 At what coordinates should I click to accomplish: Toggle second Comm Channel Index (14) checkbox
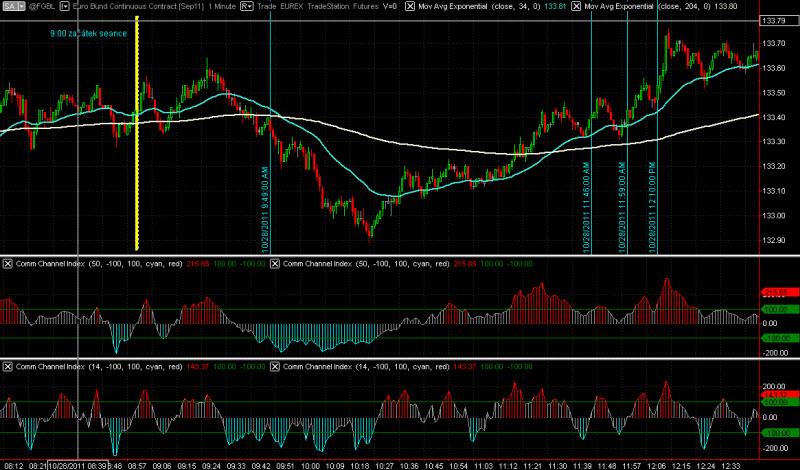click(x=277, y=366)
